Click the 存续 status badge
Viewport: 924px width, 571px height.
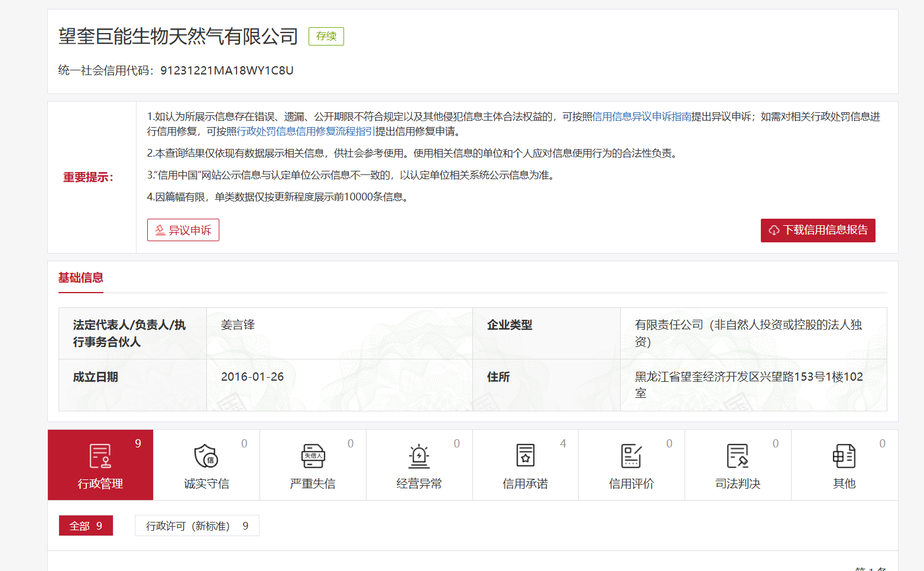click(x=326, y=36)
